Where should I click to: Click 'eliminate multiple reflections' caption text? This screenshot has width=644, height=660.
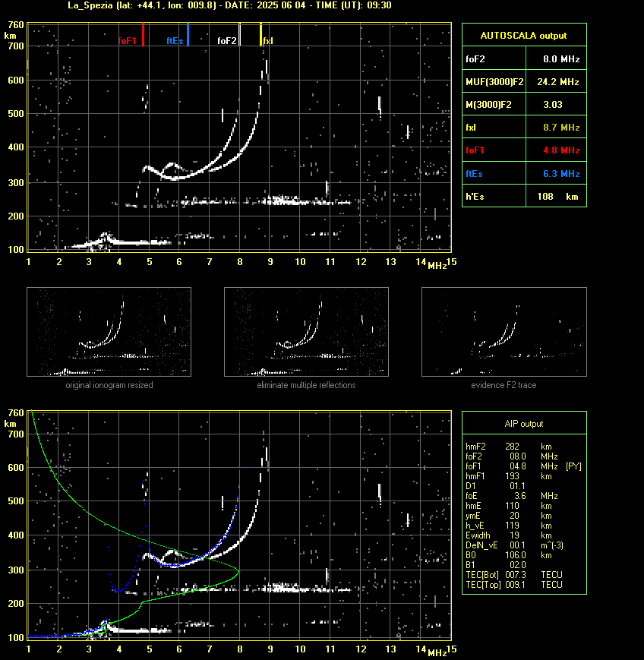(306, 385)
